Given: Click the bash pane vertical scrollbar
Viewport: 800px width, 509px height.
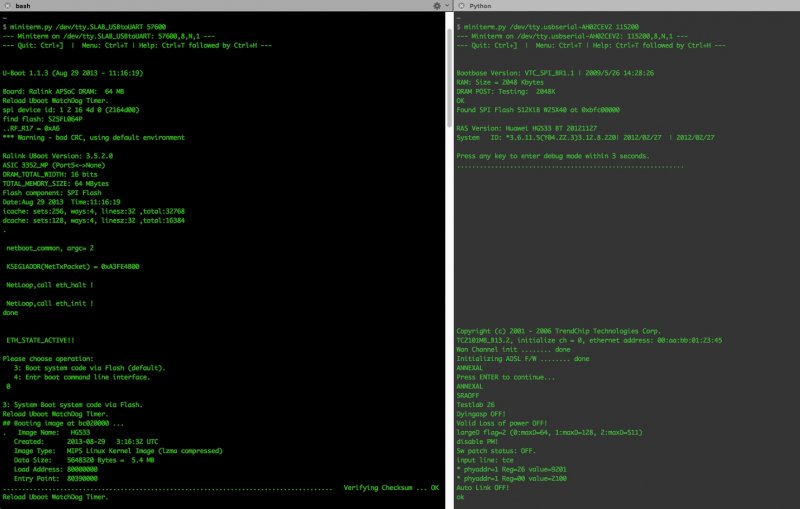Looking at the screenshot, I should pyautogui.click(x=449, y=78).
